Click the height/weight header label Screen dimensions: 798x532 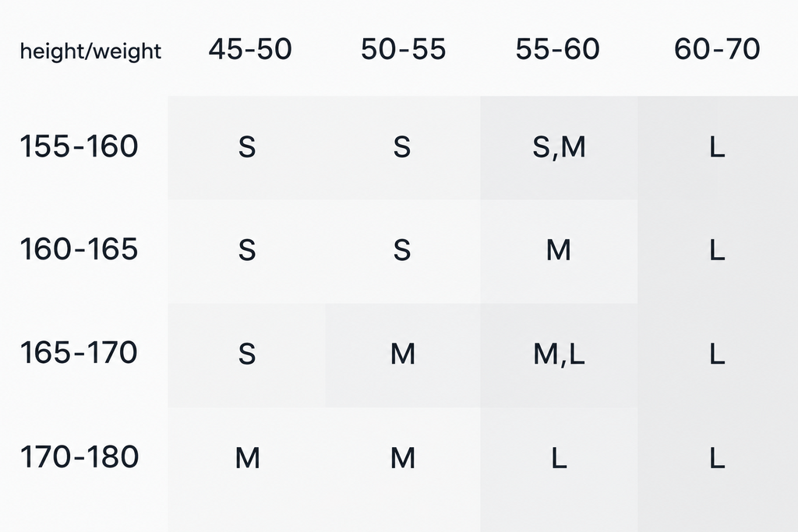click(90, 51)
